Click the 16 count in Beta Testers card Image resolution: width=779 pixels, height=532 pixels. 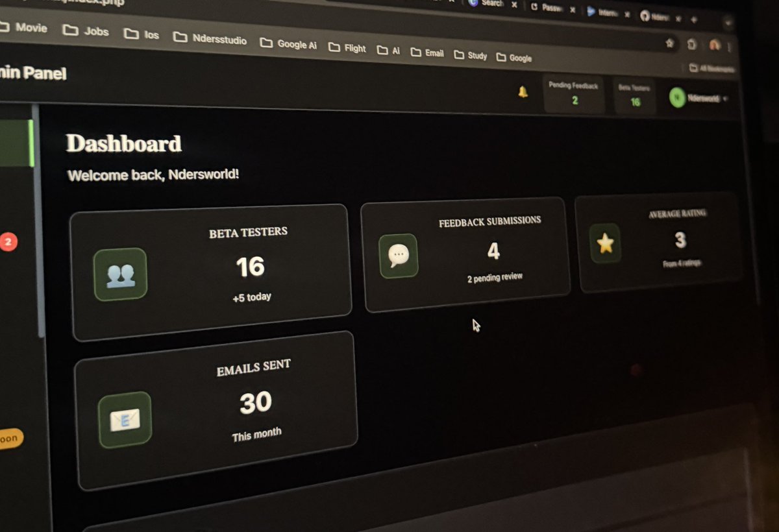tap(250, 267)
